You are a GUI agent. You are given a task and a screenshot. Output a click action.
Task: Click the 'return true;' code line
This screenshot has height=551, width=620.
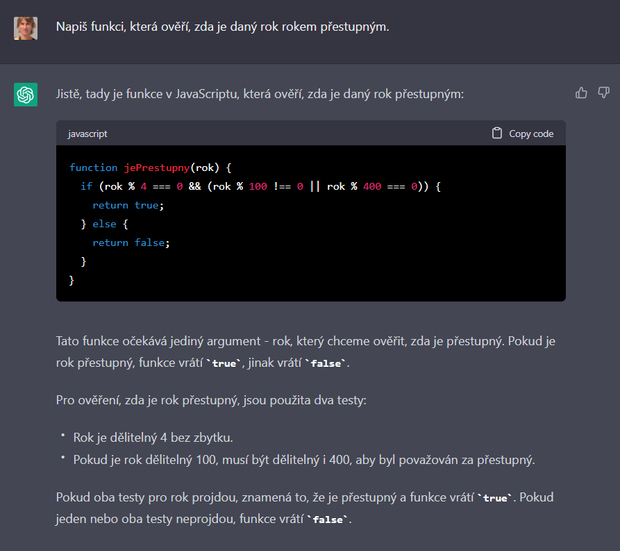click(127, 205)
